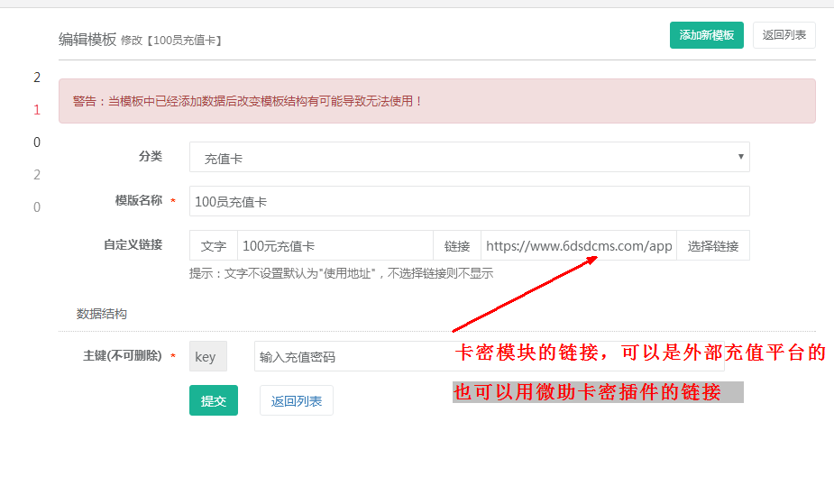Viewport: 834px width, 504px height.
Task: Select the 数据结构 section header
Action: [101, 314]
